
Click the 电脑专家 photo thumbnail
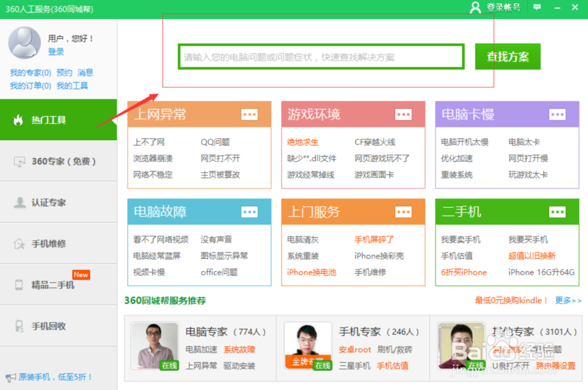pyautogui.click(x=155, y=346)
